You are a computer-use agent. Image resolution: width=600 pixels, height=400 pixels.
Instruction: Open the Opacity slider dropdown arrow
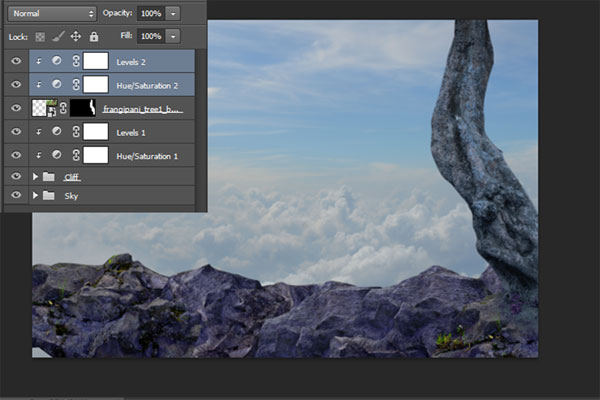173,14
